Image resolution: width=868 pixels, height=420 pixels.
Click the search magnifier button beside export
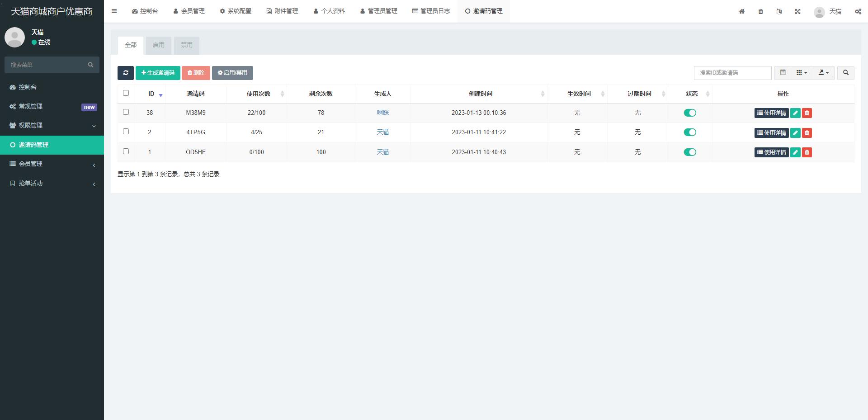click(845, 73)
